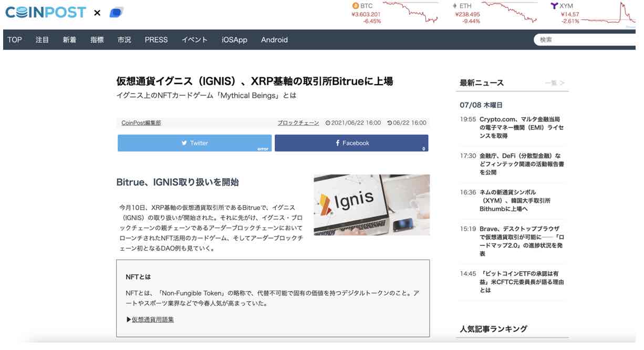Click the blue partner logo beside CoinPost
This screenshot has height=350, width=644.
[116, 13]
